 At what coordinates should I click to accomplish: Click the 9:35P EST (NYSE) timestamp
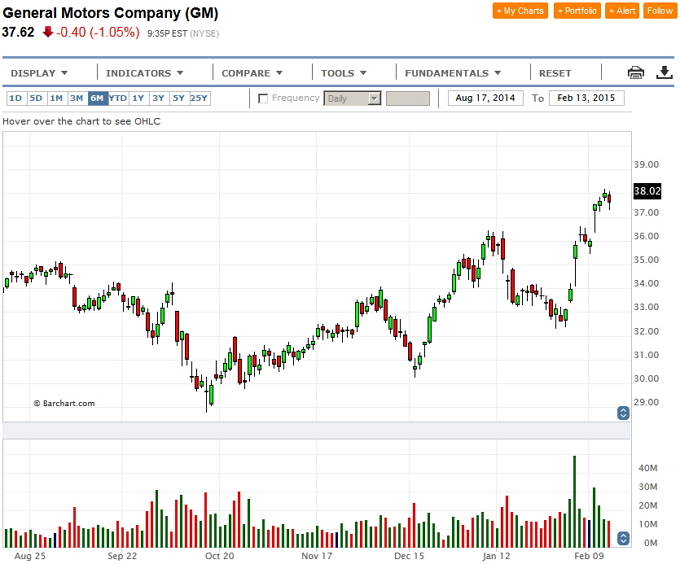183,33
